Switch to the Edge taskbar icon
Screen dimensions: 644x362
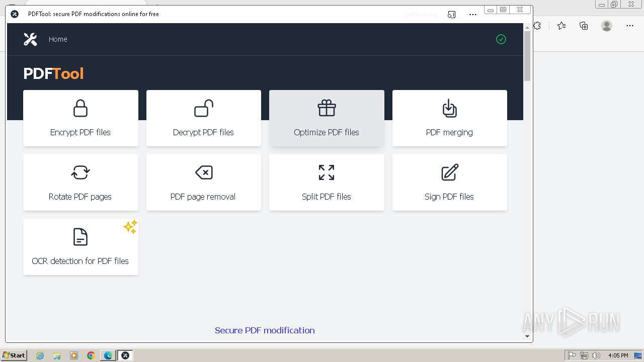tap(108, 355)
